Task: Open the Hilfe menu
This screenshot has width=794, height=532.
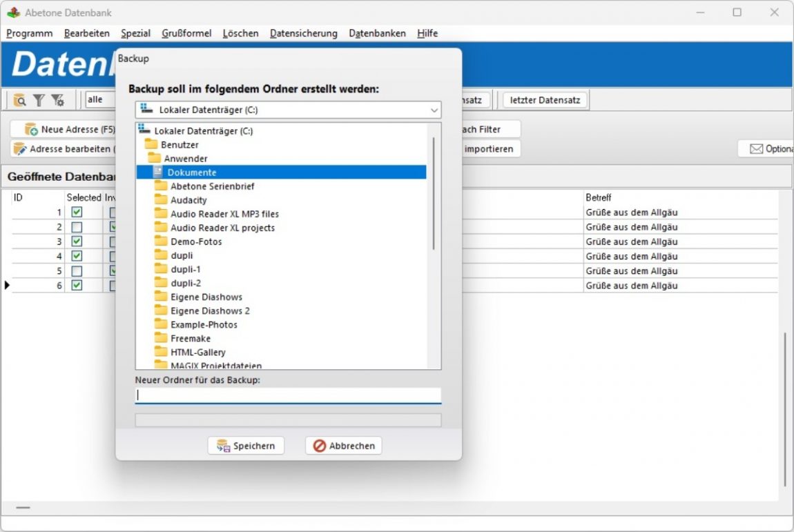Action: [427, 33]
